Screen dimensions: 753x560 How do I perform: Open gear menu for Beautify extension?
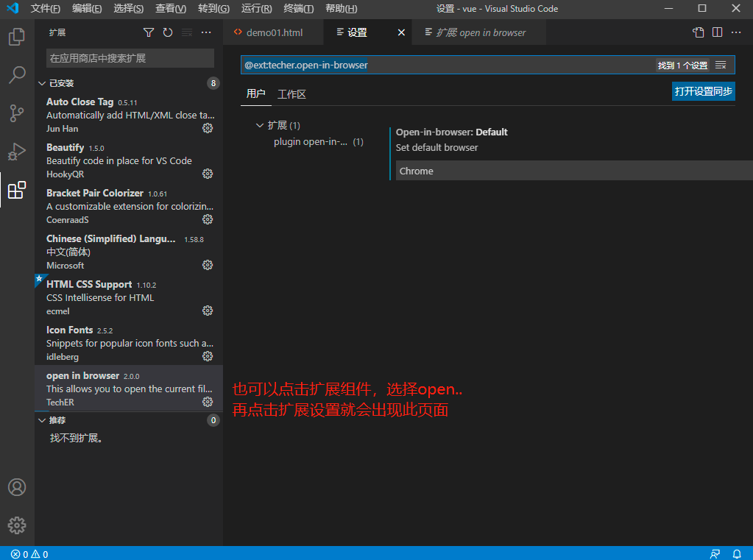[x=208, y=174]
